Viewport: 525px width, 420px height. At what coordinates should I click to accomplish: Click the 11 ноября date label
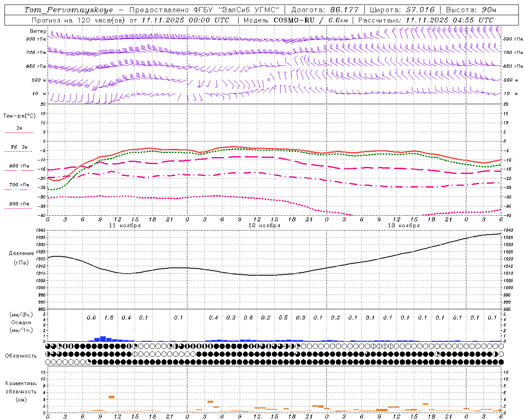tap(125, 225)
